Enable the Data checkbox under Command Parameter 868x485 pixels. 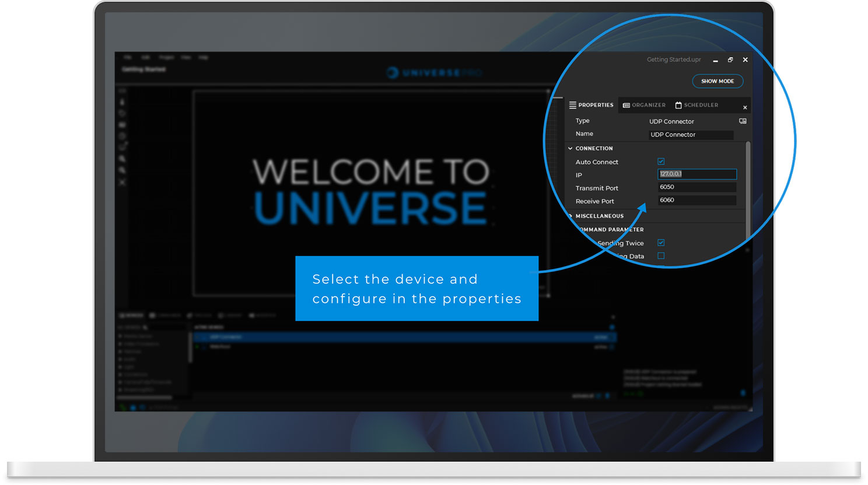[x=661, y=256]
